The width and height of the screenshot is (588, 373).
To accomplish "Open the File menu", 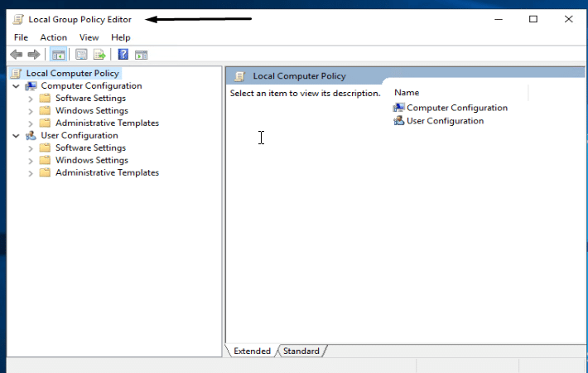I will [21, 37].
